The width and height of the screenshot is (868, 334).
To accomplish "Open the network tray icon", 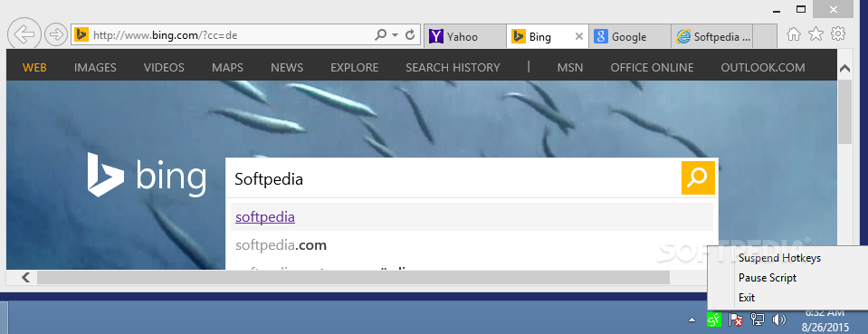I will 758,320.
